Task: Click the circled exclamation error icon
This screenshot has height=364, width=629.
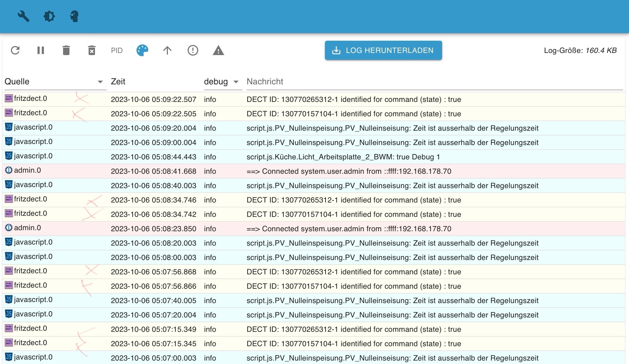Action: 193,50
